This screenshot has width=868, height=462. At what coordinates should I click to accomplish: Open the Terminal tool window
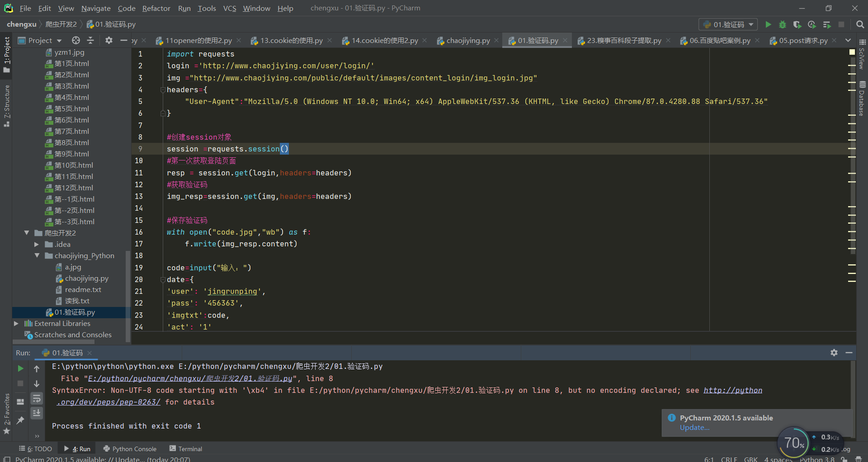[186, 449]
